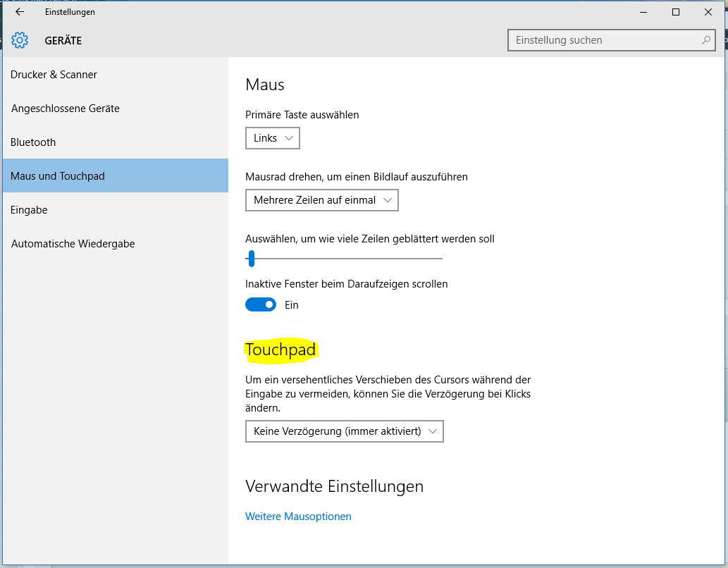Click the back arrow in the title bar
728x568 pixels.
click(20, 12)
